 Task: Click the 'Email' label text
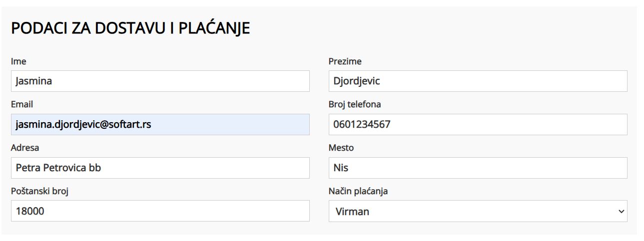(x=22, y=104)
